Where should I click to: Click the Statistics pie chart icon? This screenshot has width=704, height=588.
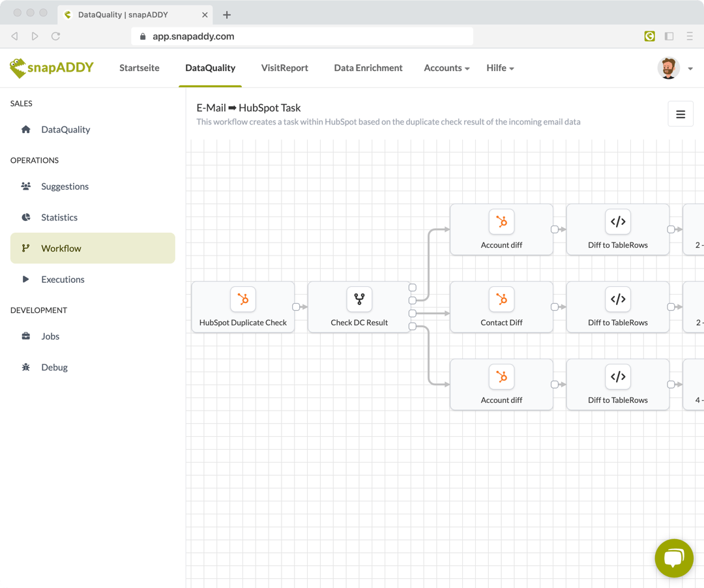[25, 217]
